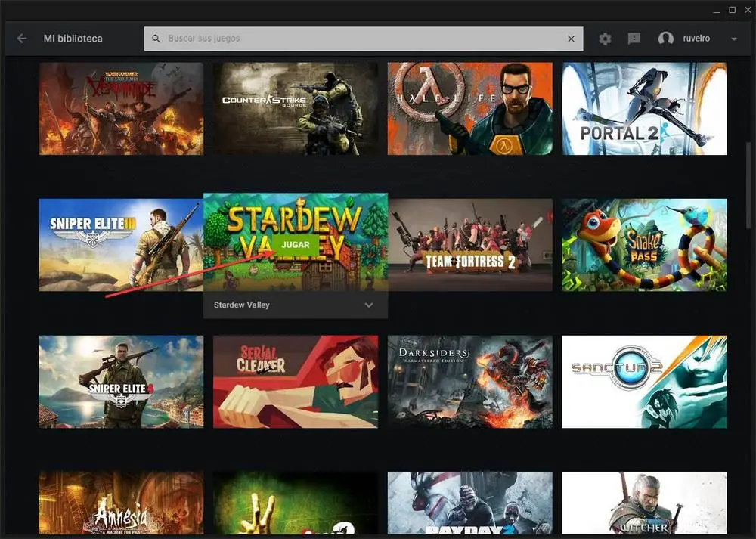This screenshot has height=539, width=756.
Task: Select the Payday 2 game tile
Action: coord(470,503)
